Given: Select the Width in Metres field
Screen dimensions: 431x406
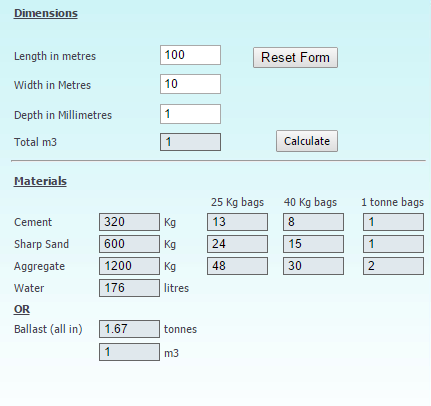Looking at the screenshot, I should click(190, 84).
